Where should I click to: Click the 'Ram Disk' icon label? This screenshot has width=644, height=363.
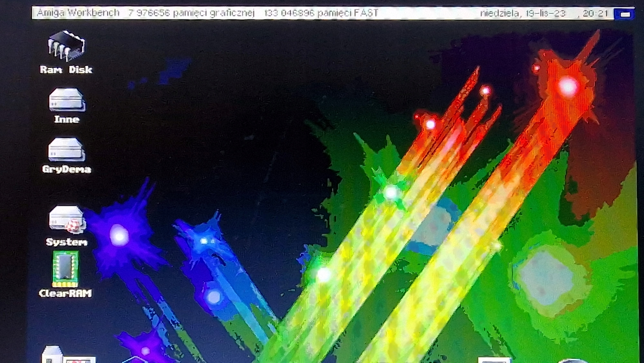point(66,70)
